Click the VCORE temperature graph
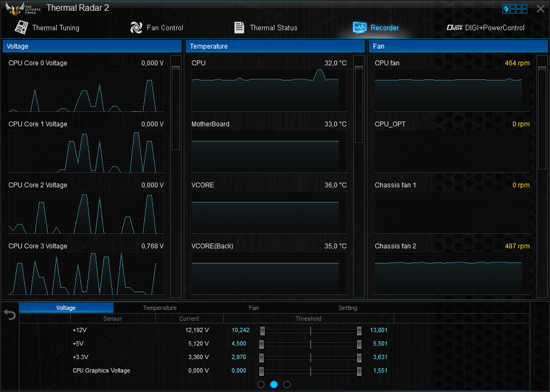 click(269, 212)
